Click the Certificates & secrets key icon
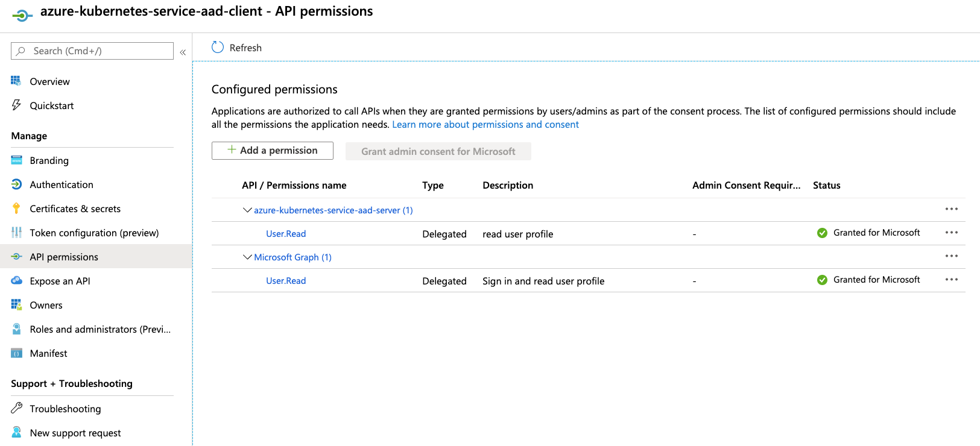Viewport: 980px width, 446px height. coord(16,209)
